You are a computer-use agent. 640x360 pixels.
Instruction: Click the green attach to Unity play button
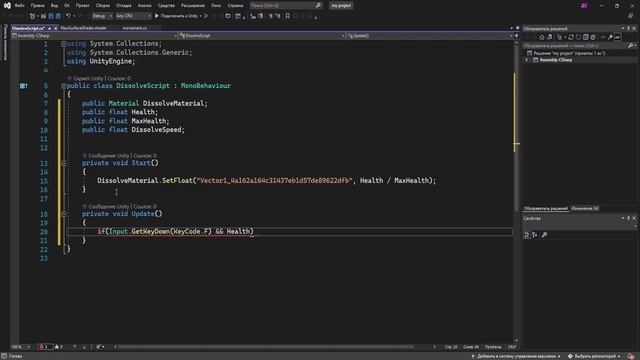pos(157,16)
